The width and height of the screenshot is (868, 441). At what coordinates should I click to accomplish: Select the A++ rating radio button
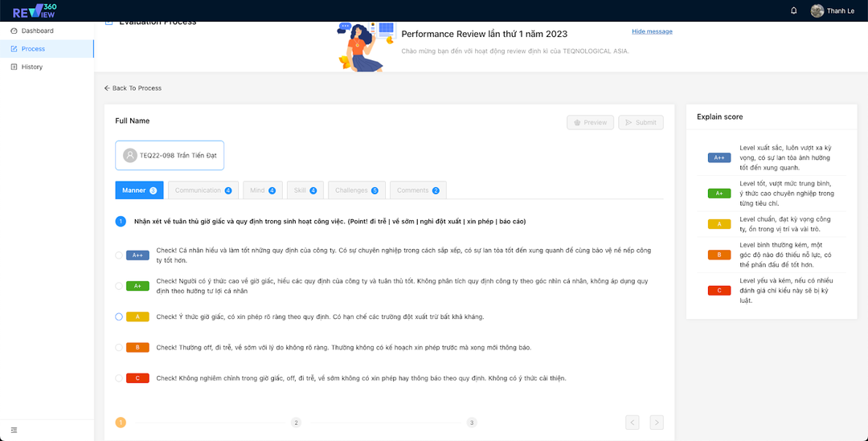(119, 255)
